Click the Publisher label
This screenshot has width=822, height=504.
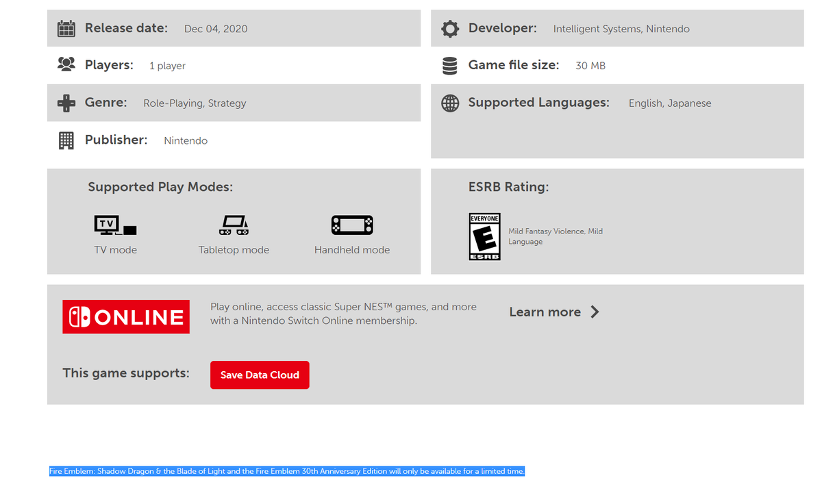pos(116,140)
